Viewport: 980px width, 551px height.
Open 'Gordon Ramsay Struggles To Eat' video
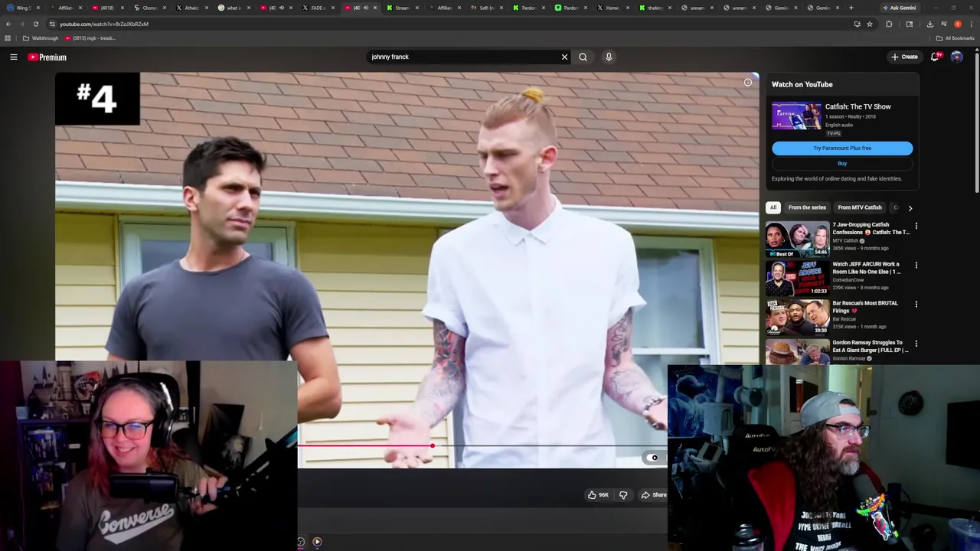click(871, 346)
